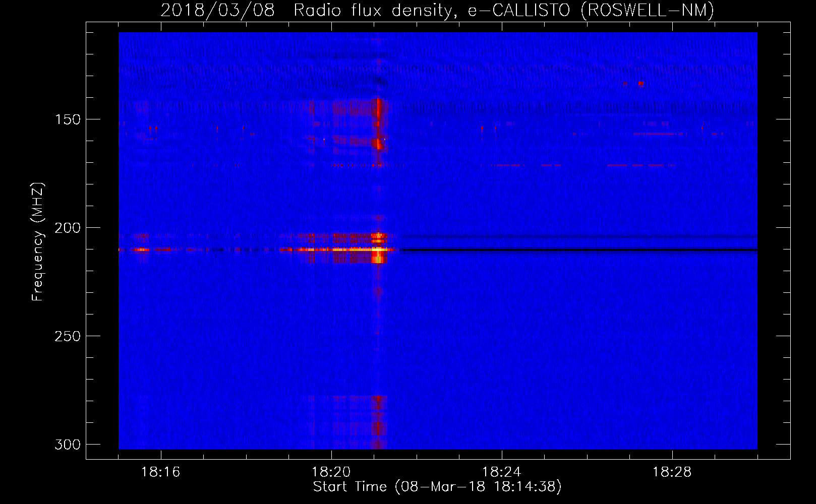Click the 250 frequency tick label
The height and width of the screenshot is (504, 816).
pos(67,336)
